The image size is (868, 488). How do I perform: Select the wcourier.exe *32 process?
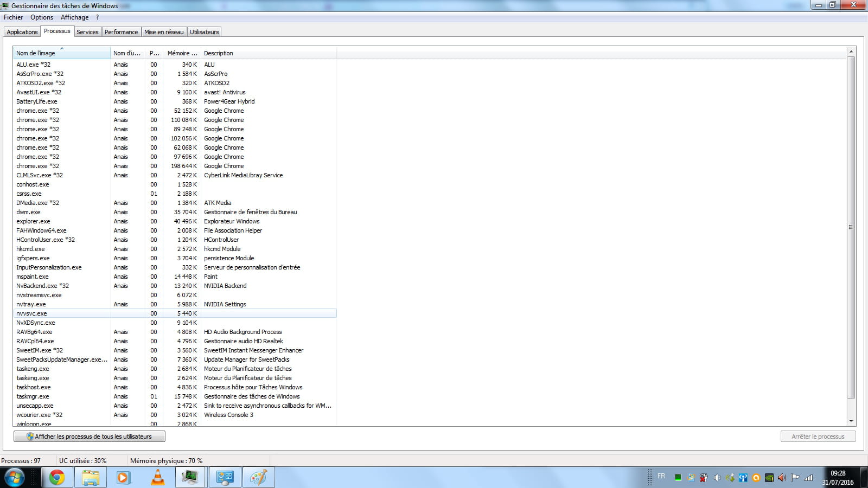point(175,415)
